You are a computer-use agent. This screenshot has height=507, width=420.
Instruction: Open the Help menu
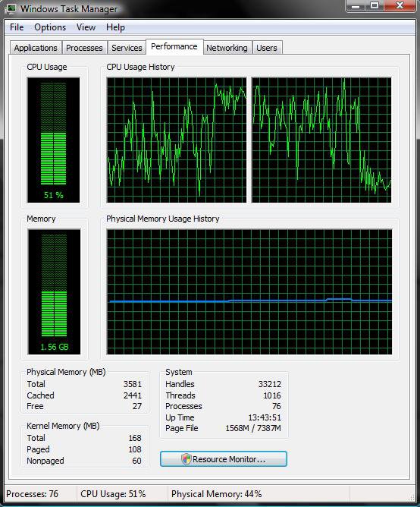tap(115, 27)
